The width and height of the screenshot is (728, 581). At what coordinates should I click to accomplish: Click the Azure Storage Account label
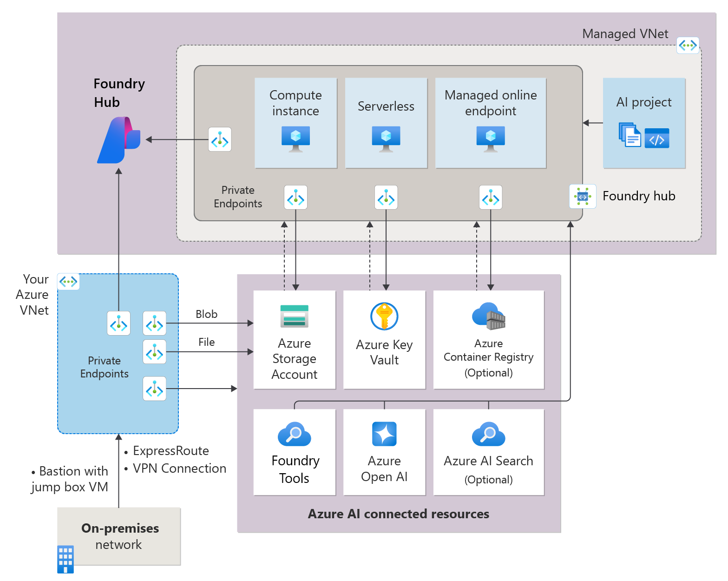[295, 359]
